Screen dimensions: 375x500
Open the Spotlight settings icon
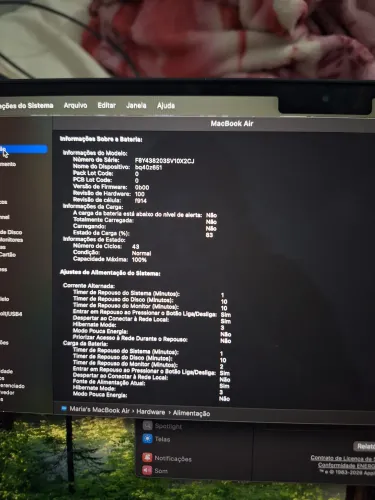coord(147,425)
